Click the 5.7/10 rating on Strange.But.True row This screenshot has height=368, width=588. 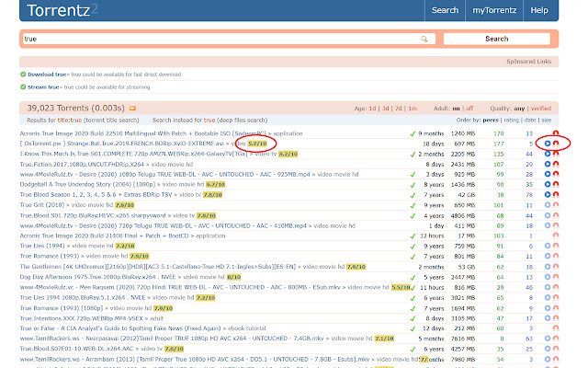click(x=257, y=144)
